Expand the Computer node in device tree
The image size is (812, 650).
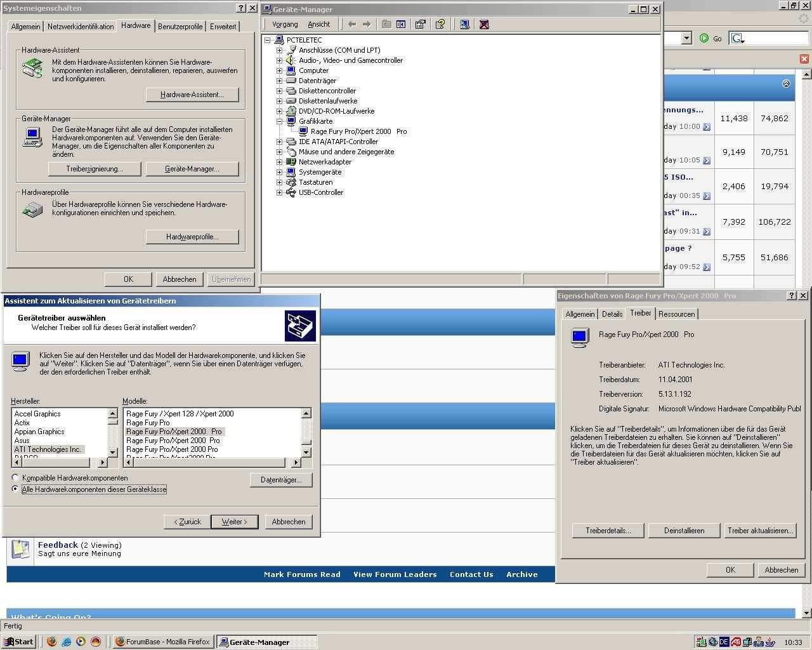(x=279, y=70)
